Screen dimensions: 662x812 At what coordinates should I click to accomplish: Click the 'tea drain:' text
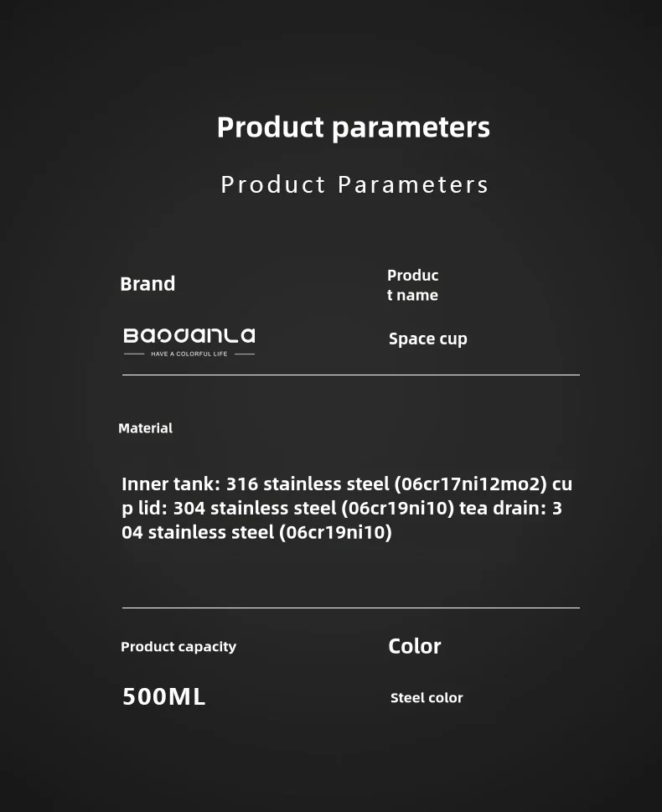click(x=503, y=508)
